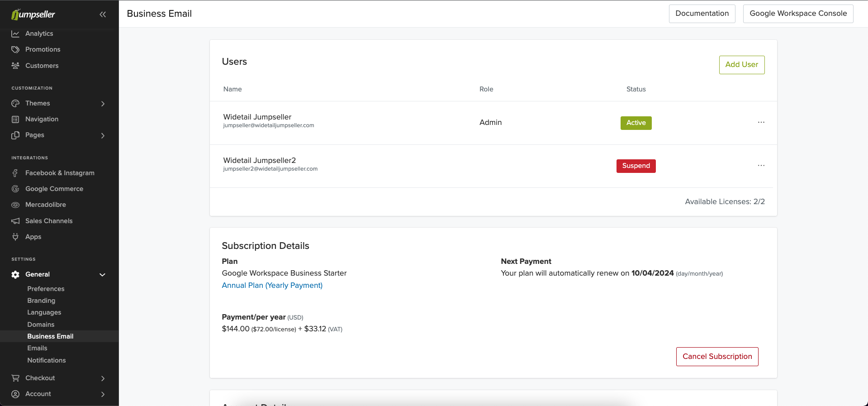Click the $144.00 yearly payment amount
The height and width of the screenshot is (406, 868).
pyautogui.click(x=236, y=329)
